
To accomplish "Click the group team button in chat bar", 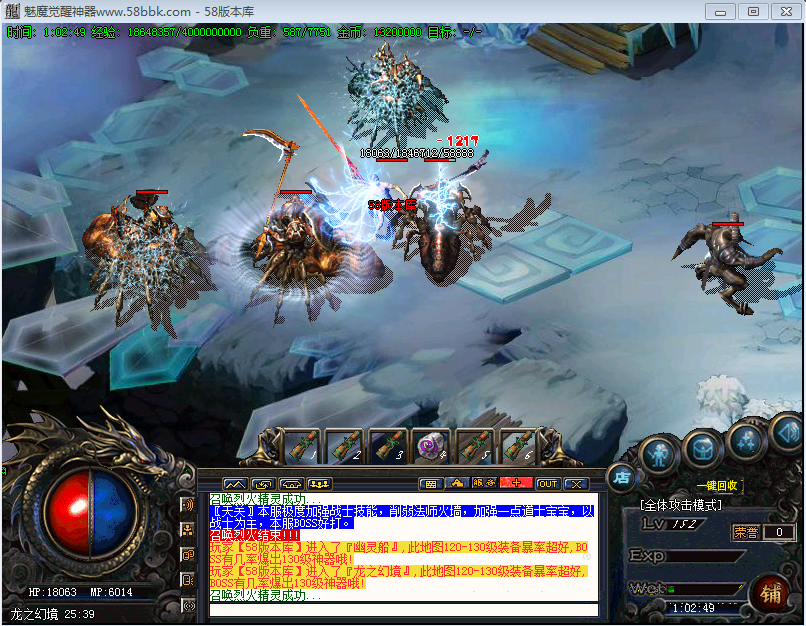I will pyautogui.click(x=319, y=484).
